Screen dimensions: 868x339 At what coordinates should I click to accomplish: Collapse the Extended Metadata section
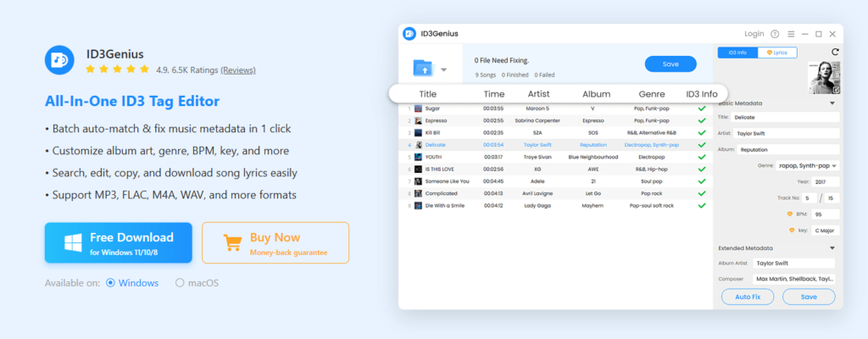coord(832,248)
